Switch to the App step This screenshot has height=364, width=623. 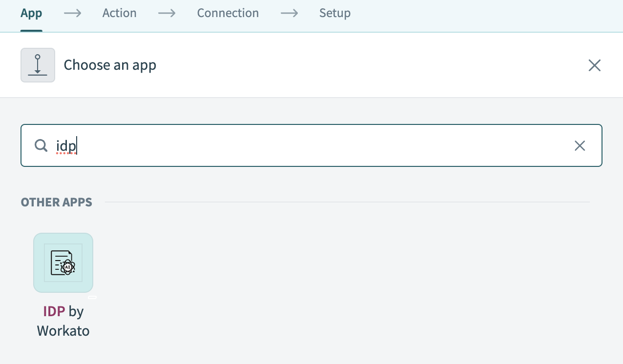pos(31,13)
